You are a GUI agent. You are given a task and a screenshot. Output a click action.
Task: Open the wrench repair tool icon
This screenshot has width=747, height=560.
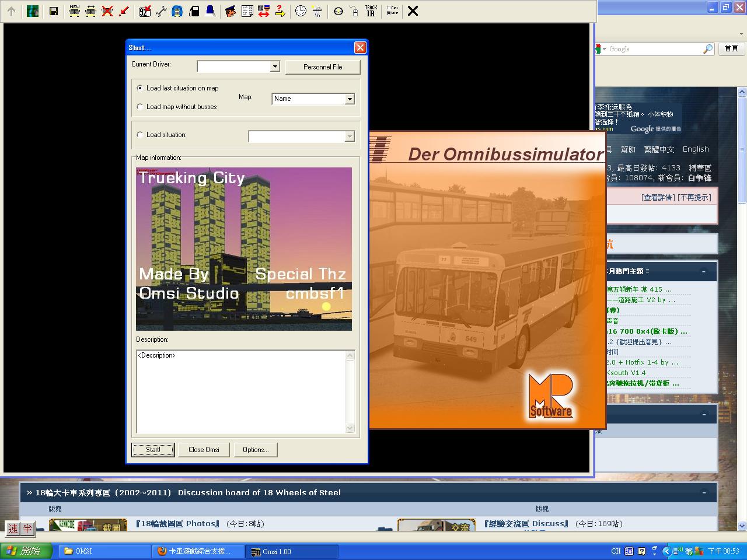click(160, 11)
